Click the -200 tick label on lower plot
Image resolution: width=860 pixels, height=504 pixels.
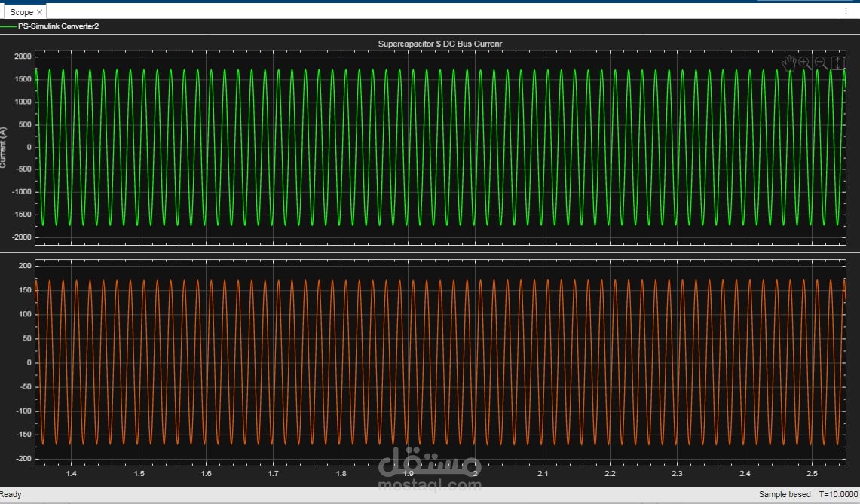(24, 459)
